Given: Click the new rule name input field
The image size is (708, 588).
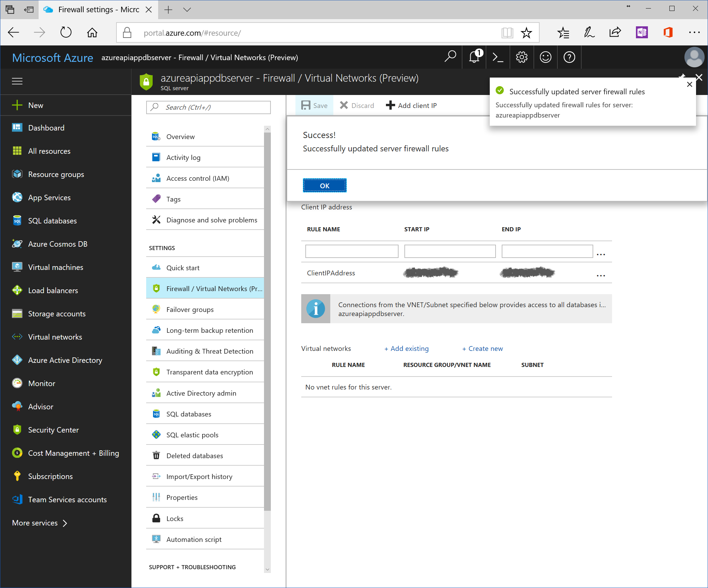Looking at the screenshot, I should coord(351,251).
